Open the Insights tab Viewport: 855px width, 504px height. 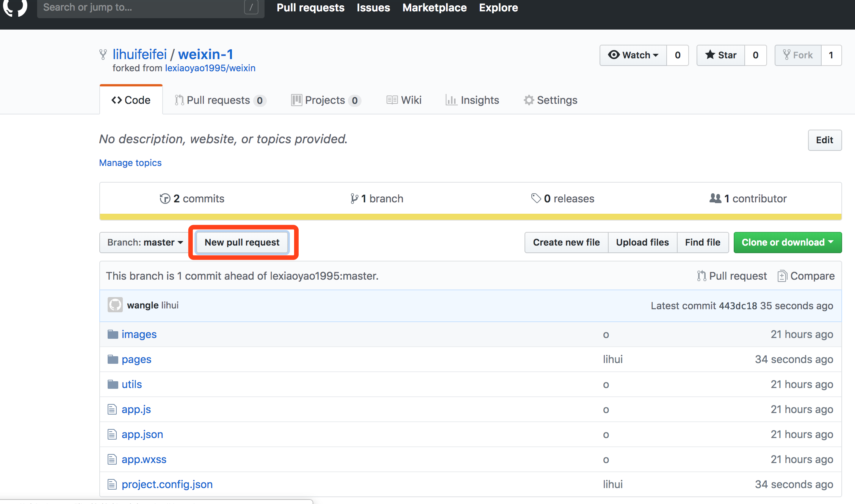[472, 100]
